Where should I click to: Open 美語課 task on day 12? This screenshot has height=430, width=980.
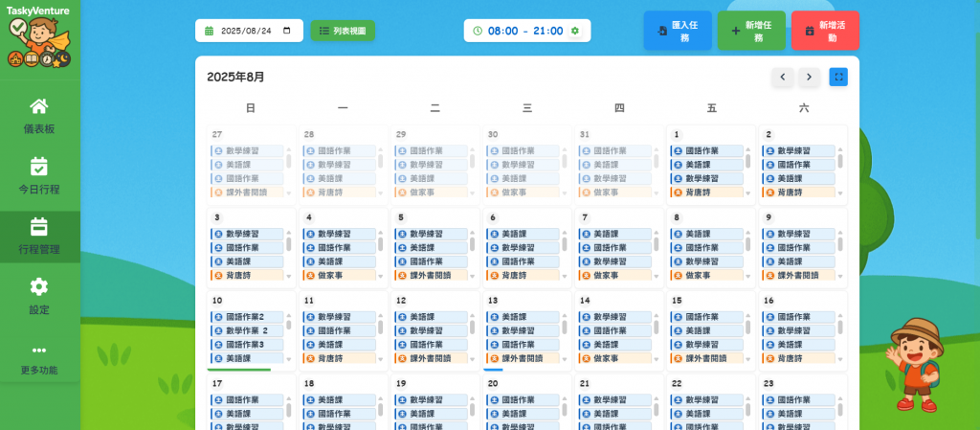(x=432, y=317)
